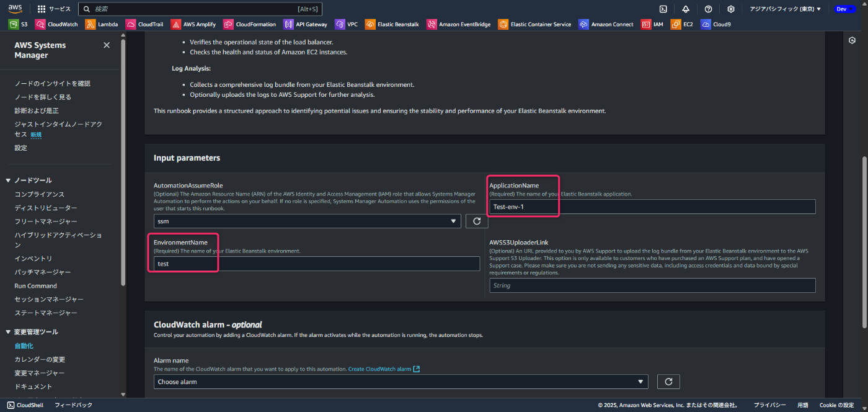Open CloudShell icon in top bar

coord(663,9)
